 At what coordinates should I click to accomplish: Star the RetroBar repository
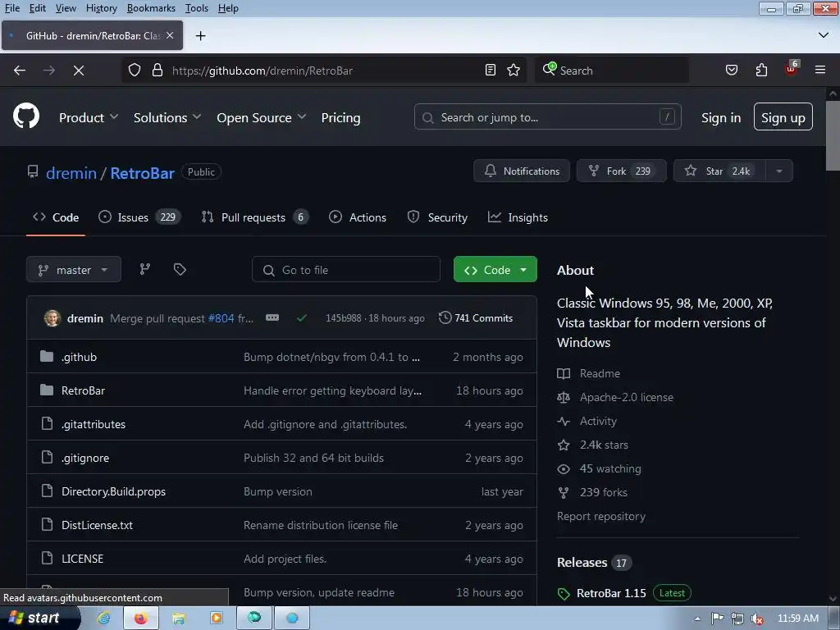[x=719, y=171]
